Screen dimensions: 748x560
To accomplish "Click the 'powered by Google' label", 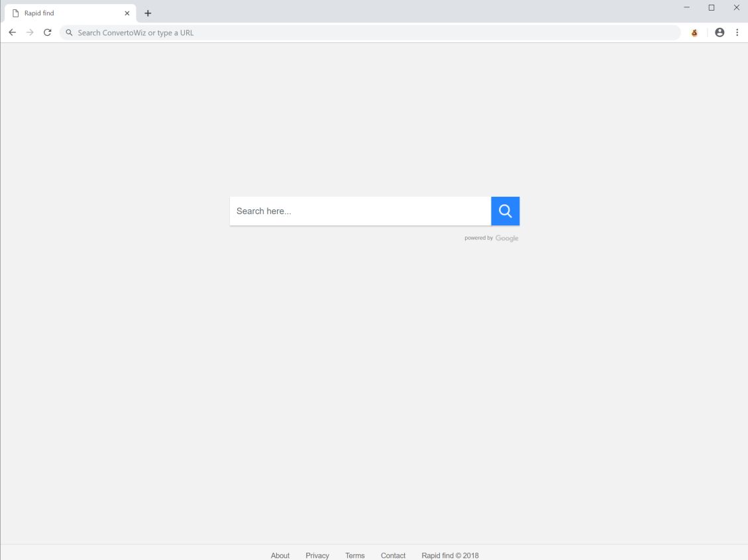I will coord(492,238).
